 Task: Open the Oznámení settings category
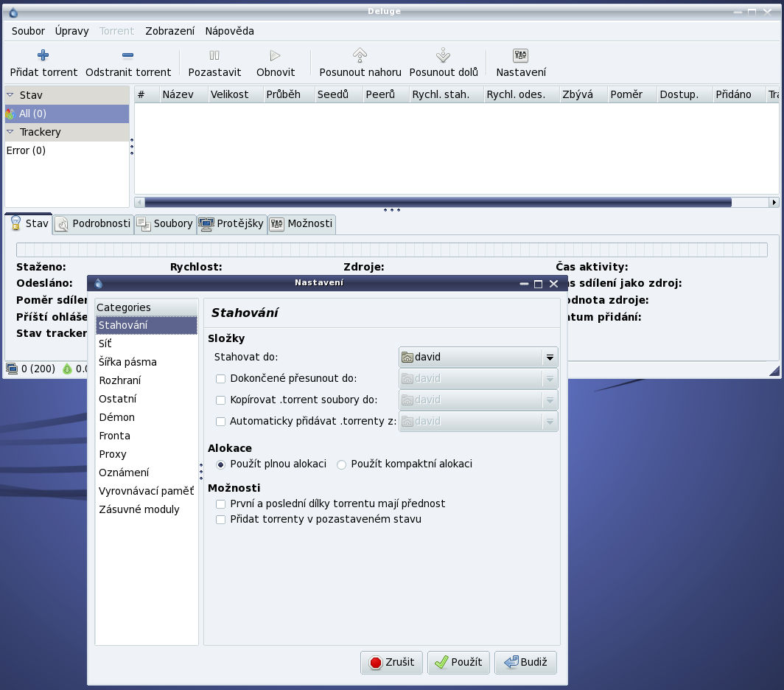[147, 473]
